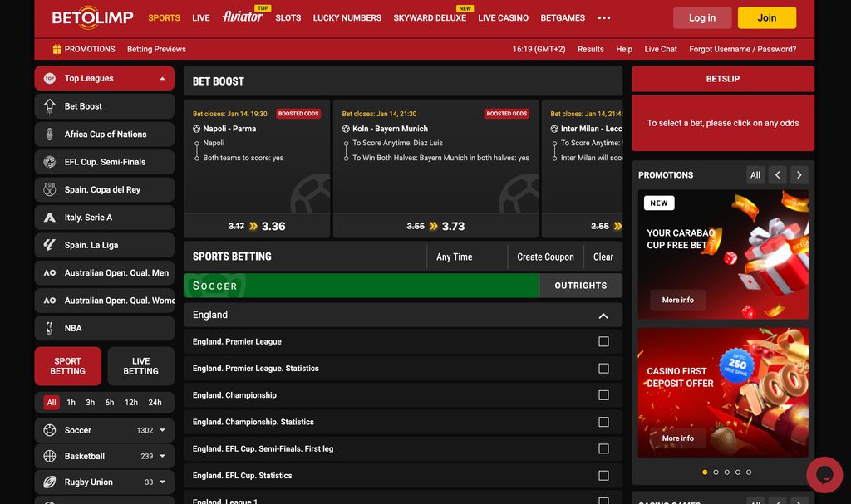Screen dimensions: 851x504
Task: Show next promotion with right arrow
Action: tap(799, 174)
